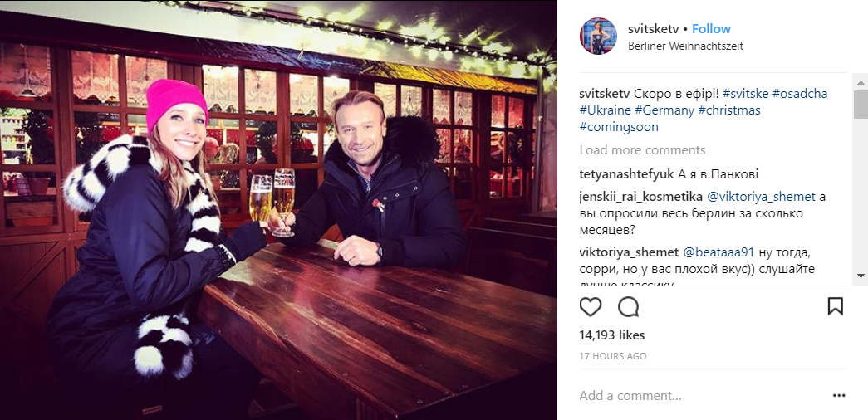Open the svitsketv username in the header
Viewport: 868px width, 420px height.
653,29
